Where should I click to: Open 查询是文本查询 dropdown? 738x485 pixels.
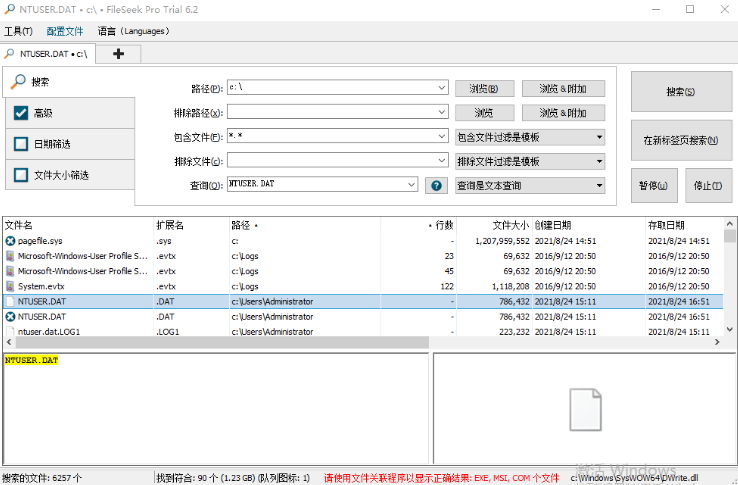530,186
